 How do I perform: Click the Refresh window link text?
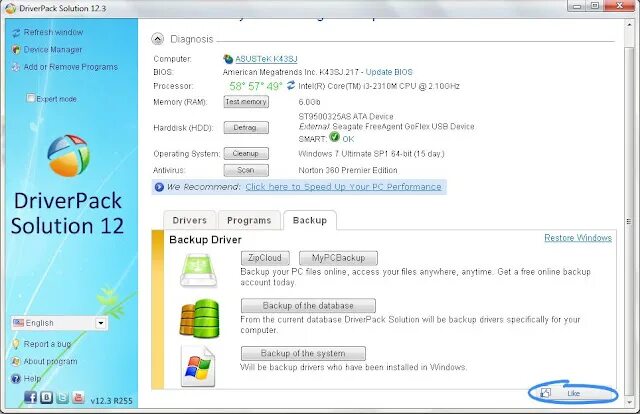click(53, 32)
